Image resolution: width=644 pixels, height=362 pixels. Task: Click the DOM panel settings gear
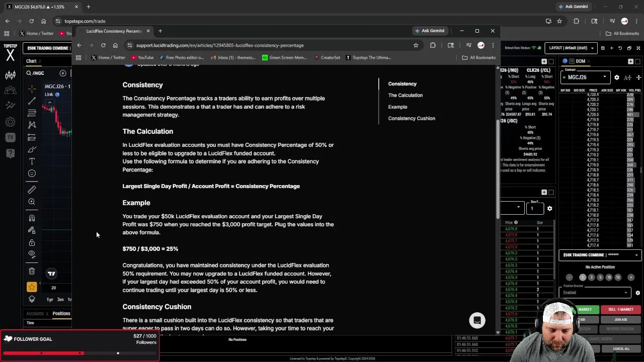tap(617, 77)
